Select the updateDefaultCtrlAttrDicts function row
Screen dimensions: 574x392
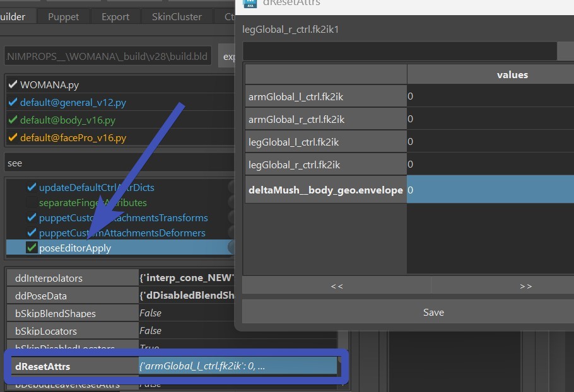[120, 187]
